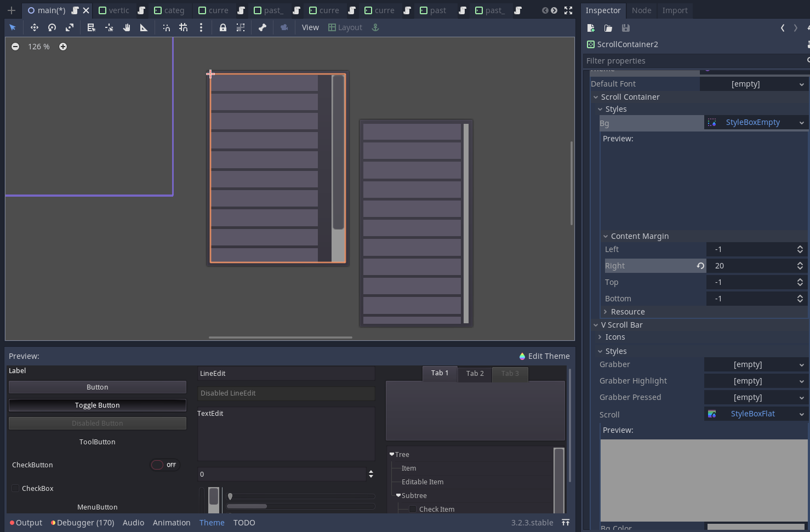Lock the selected node
Image resolution: width=810 pixels, height=532 pixels.
223,27
